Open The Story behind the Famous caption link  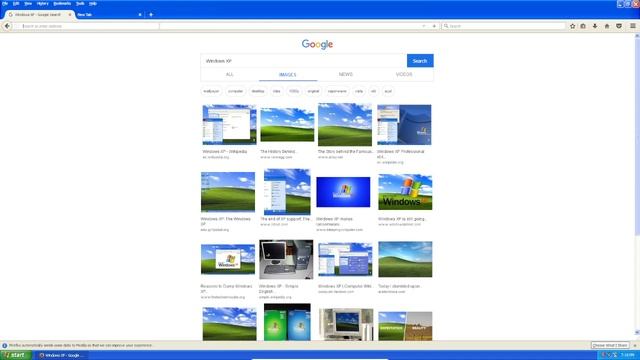pos(345,151)
